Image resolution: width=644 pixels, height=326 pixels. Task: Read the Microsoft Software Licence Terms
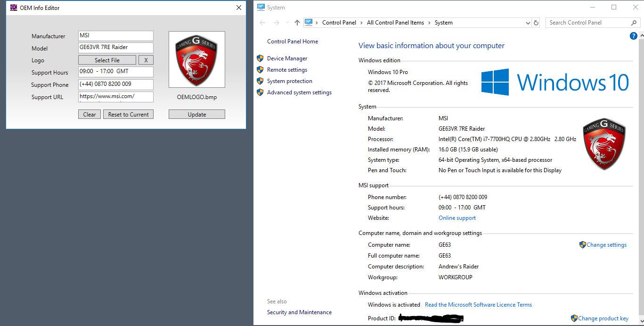tap(478, 305)
